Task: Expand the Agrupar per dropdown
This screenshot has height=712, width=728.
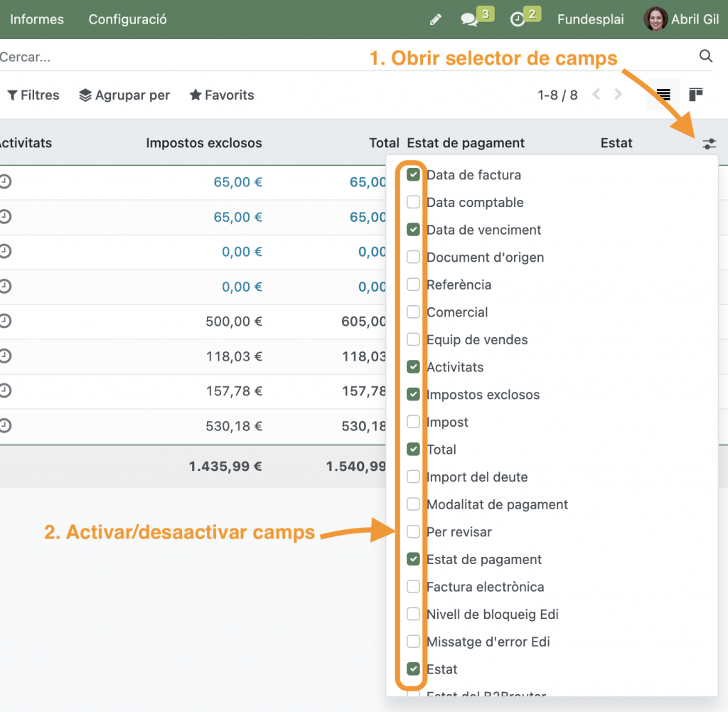Action: 124,95
